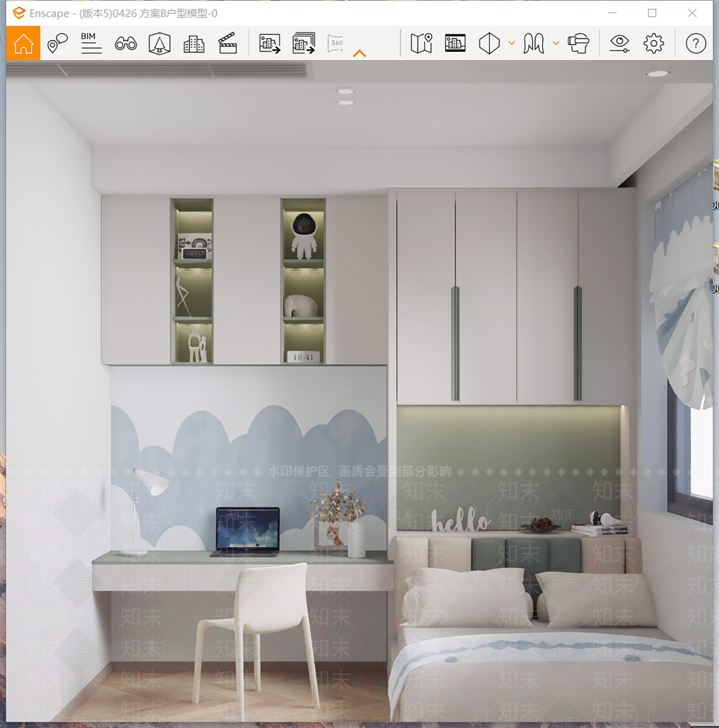Start Batch Rendering export
719x728 pixels.
(304, 43)
